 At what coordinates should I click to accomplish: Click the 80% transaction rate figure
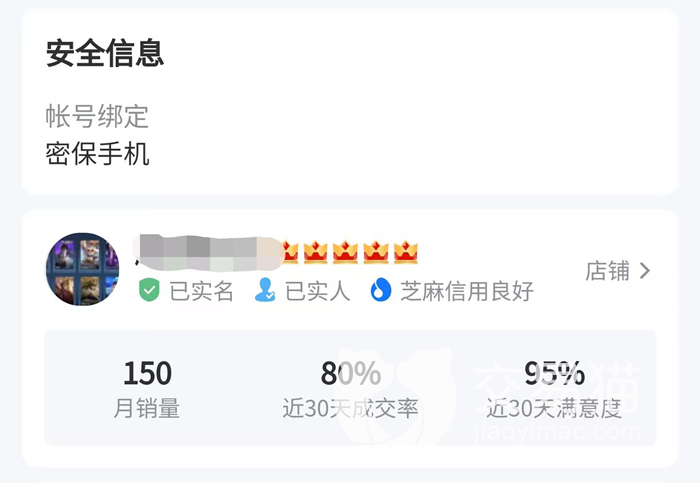click(350, 373)
